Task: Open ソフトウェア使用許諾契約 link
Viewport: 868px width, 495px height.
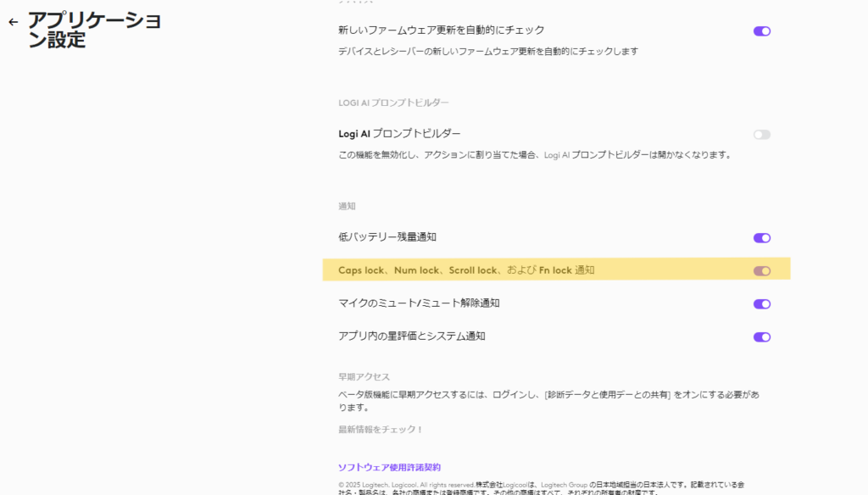Action: pos(389,467)
